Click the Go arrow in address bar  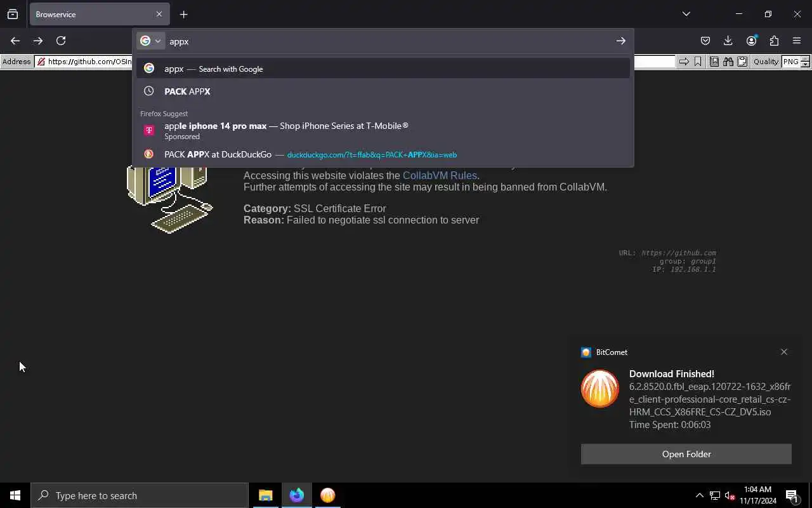coord(620,41)
